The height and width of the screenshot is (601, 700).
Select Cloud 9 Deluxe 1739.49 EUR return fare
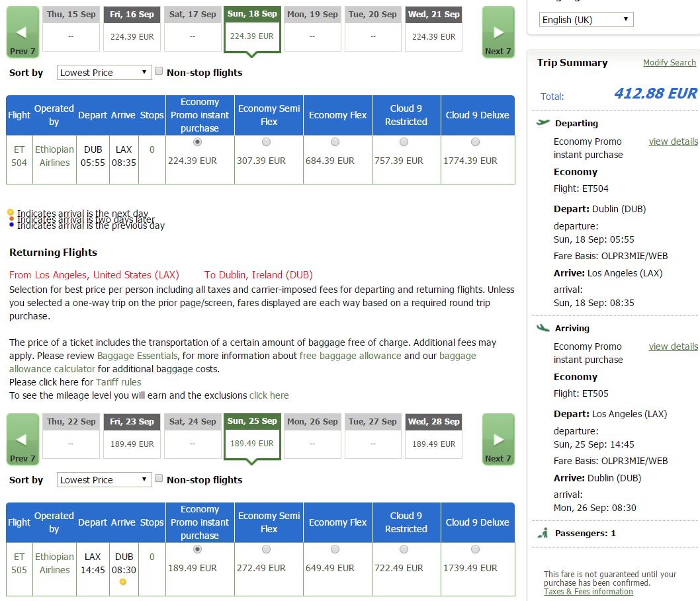point(475,549)
